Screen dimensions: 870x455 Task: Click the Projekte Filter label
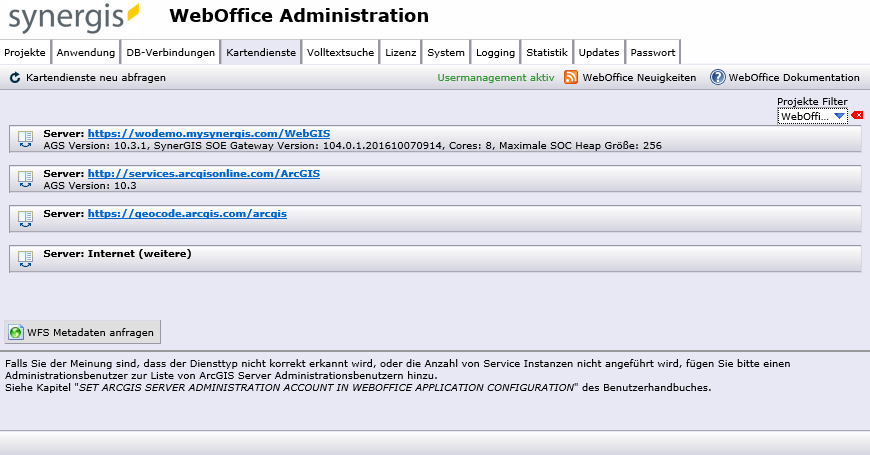tap(812, 102)
